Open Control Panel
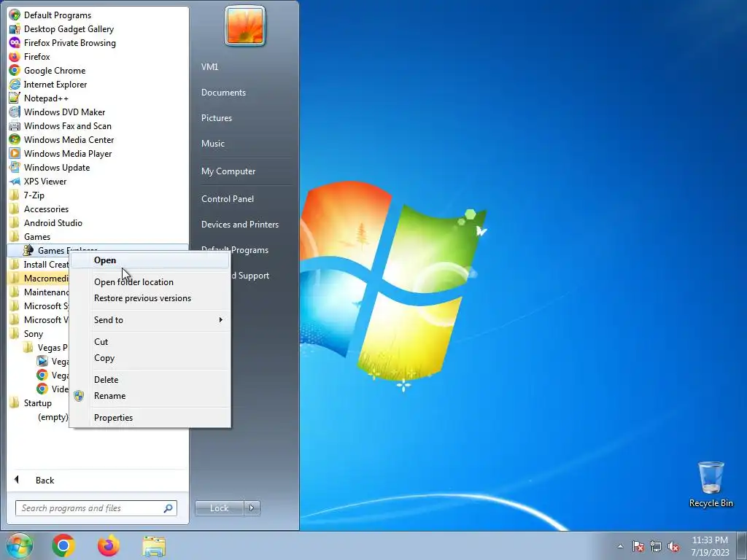This screenshot has height=560, width=747. pyautogui.click(x=228, y=199)
